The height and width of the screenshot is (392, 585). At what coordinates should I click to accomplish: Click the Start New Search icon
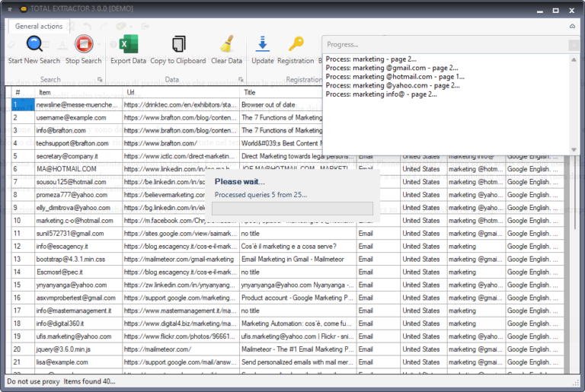[34, 44]
